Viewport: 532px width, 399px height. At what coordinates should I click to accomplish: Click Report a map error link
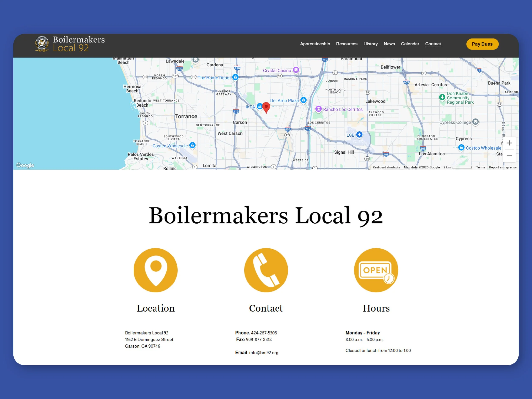(503, 167)
